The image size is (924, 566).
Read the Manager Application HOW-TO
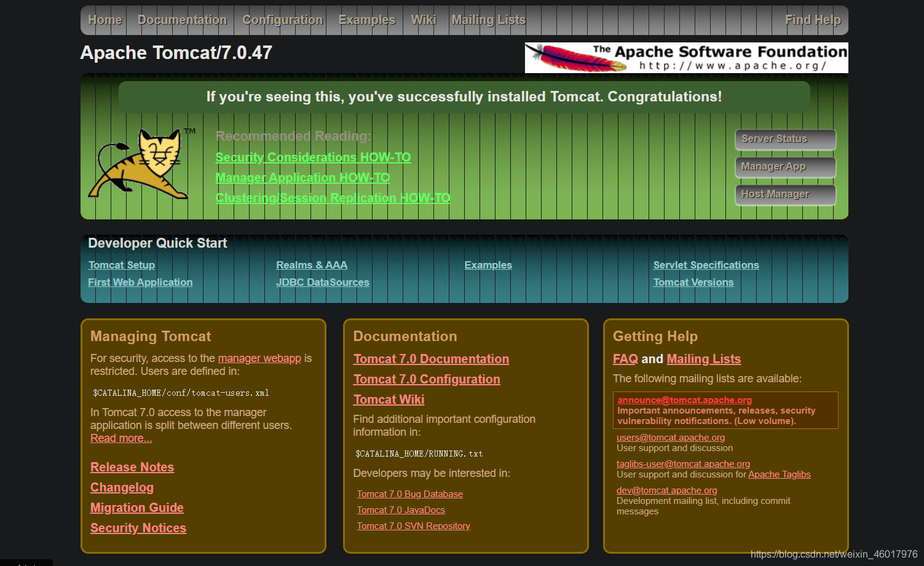click(x=302, y=178)
